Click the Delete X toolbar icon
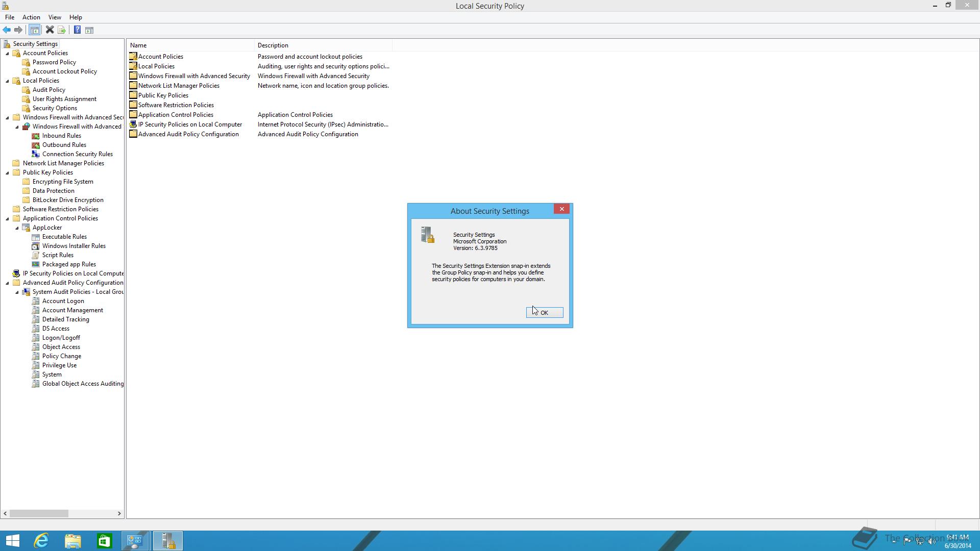 [x=50, y=30]
